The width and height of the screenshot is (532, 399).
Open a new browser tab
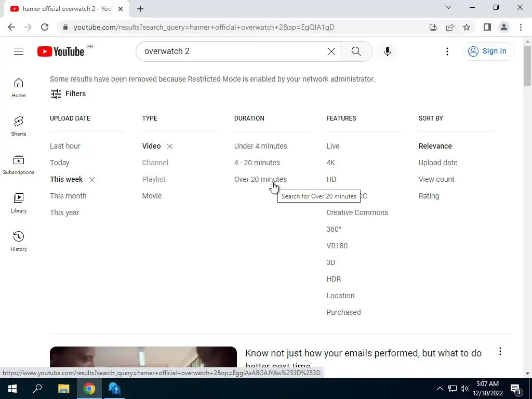tap(140, 9)
